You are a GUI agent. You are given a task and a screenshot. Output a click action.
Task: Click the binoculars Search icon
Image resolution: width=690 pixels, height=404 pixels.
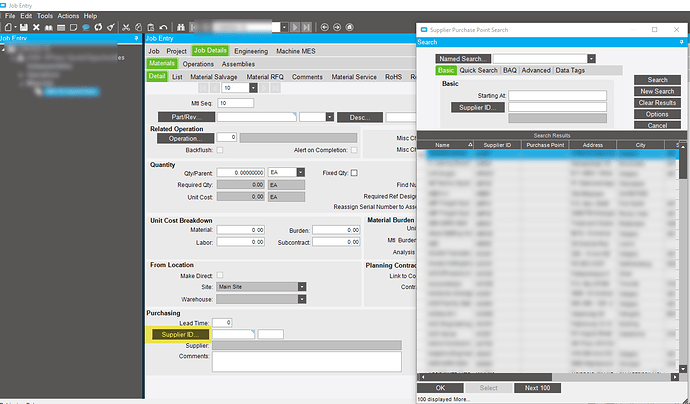[x=180, y=27]
